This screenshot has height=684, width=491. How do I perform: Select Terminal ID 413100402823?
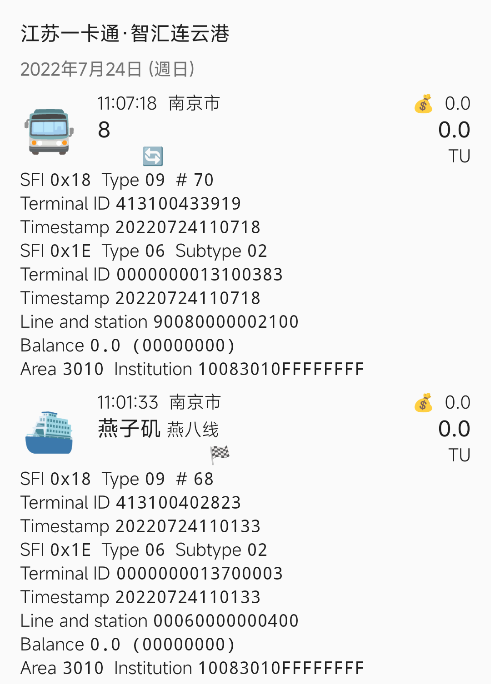coord(130,503)
